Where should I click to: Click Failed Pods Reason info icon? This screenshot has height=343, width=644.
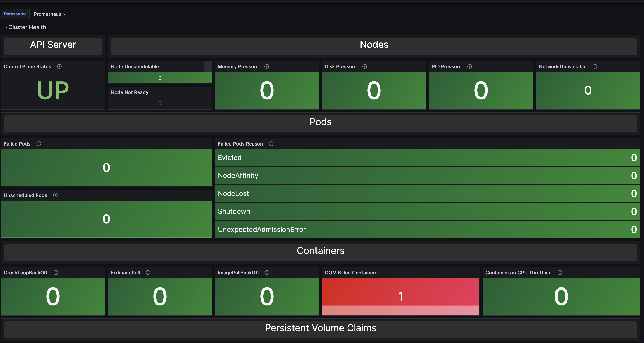271,144
